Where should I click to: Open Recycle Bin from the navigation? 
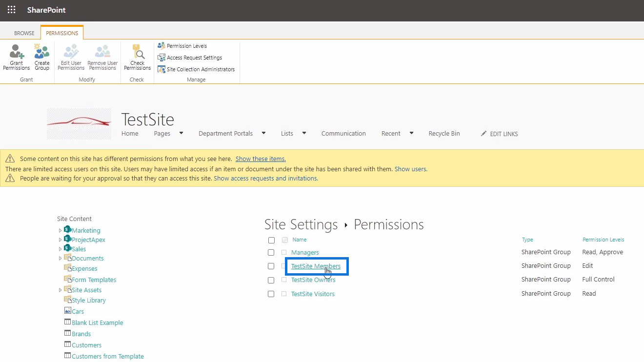(444, 133)
